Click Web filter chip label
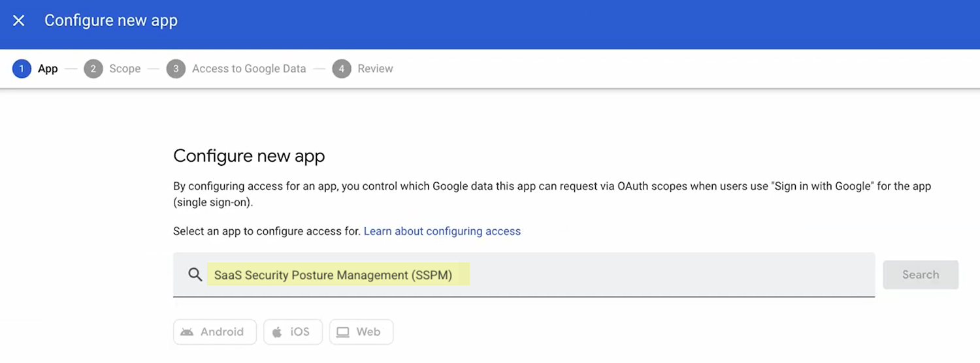Image resolution: width=980 pixels, height=363 pixels. coord(368,332)
